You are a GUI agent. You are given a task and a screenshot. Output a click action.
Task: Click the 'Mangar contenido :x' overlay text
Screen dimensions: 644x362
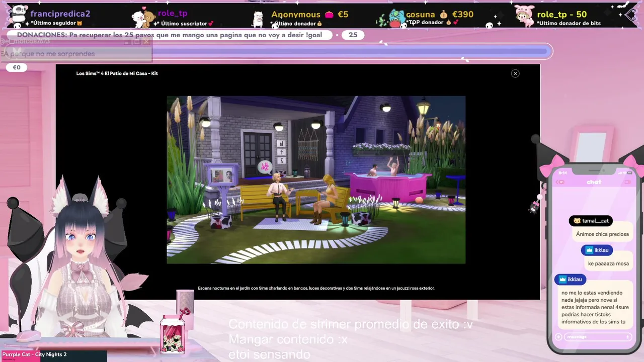click(x=288, y=339)
